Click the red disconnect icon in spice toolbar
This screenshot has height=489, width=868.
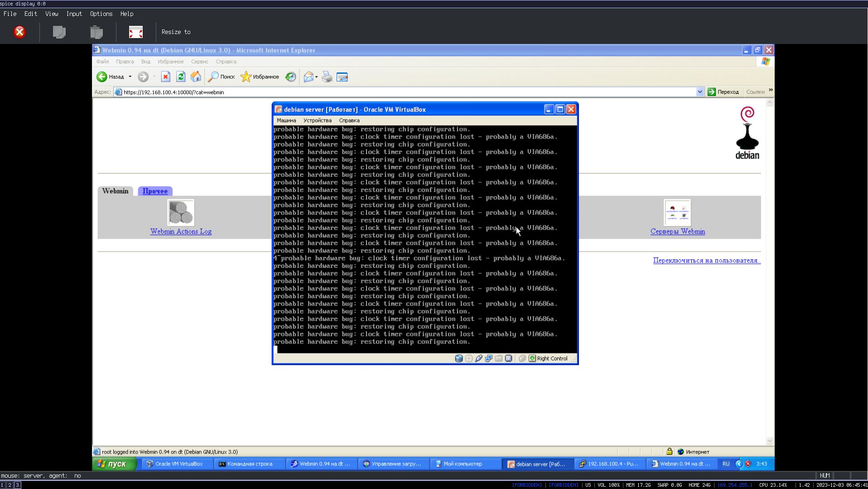coord(19,32)
